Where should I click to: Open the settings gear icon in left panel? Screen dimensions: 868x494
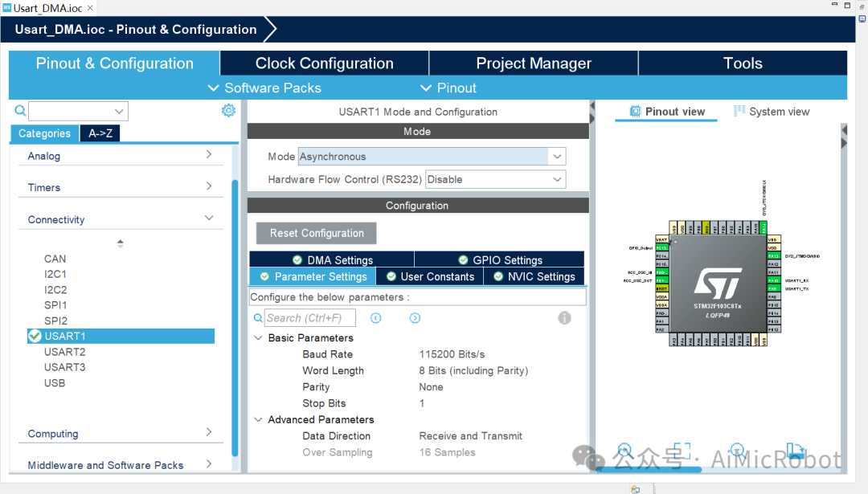point(228,111)
